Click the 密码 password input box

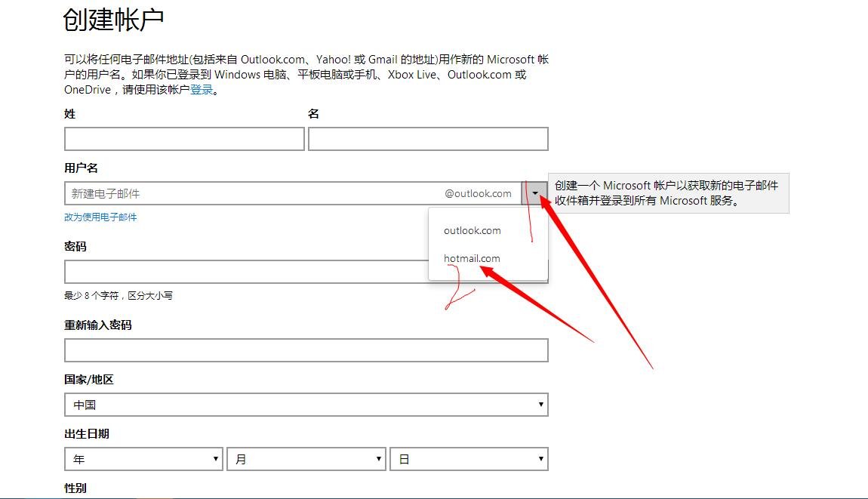(x=245, y=272)
